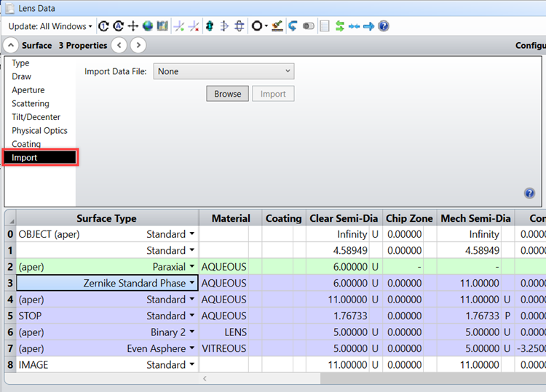This screenshot has height=392, width=546.
Task: Click the delete fold mirror icon
Action: coord(240,26)
